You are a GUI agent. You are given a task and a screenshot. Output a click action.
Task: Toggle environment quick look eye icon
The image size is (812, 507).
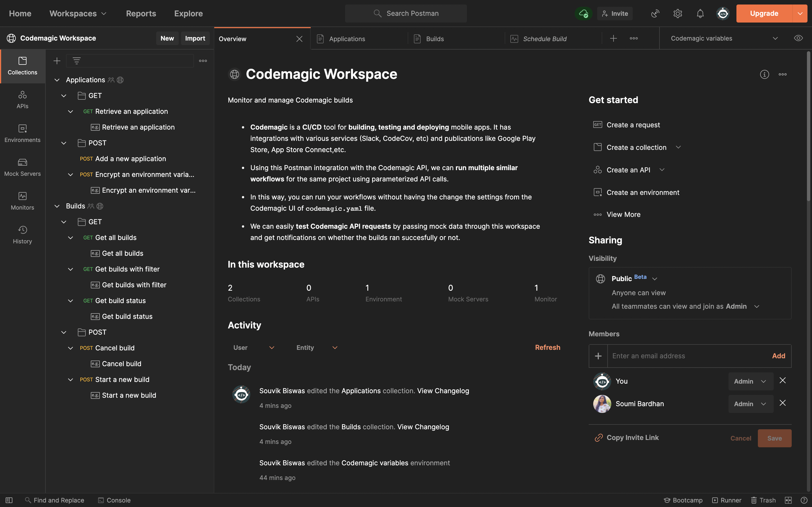(798, 38)
